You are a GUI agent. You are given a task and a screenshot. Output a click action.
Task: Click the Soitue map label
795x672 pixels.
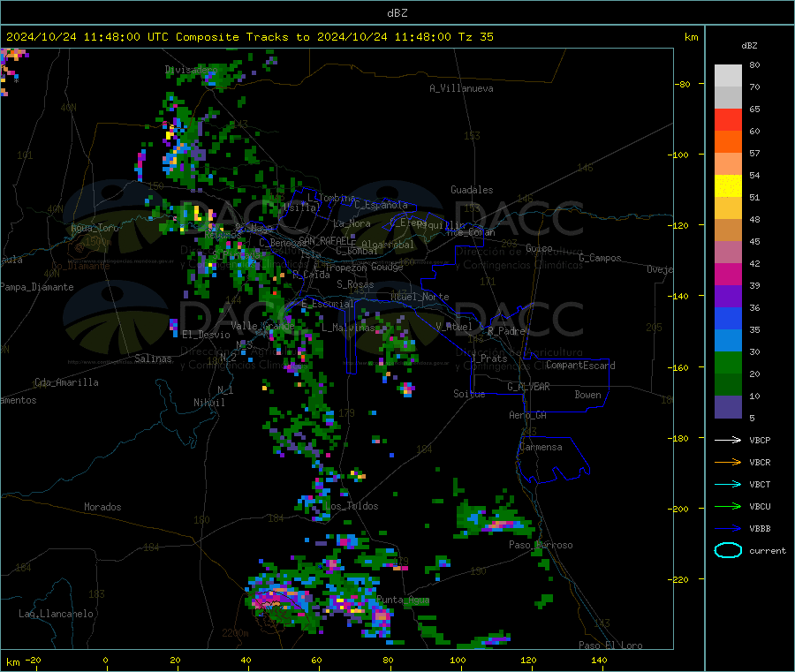469,394
